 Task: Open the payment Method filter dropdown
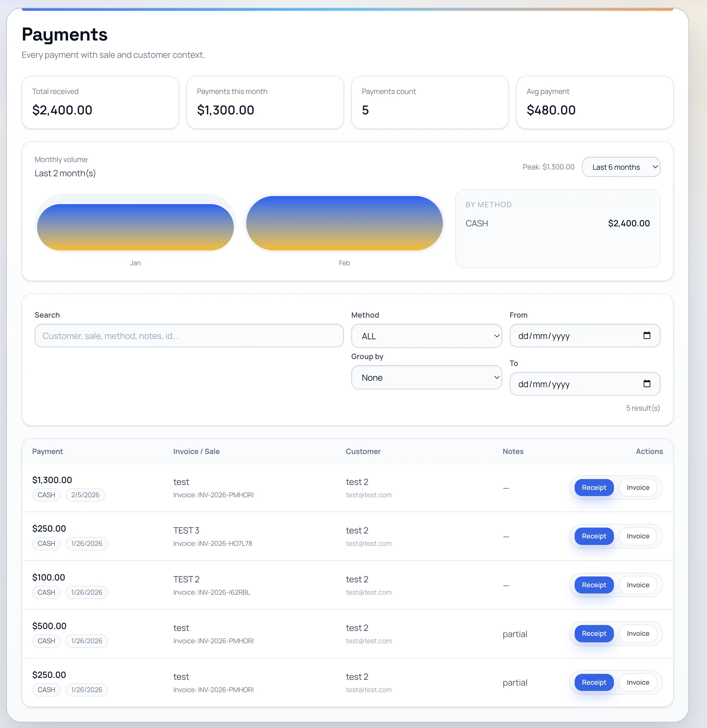point(426,336)
